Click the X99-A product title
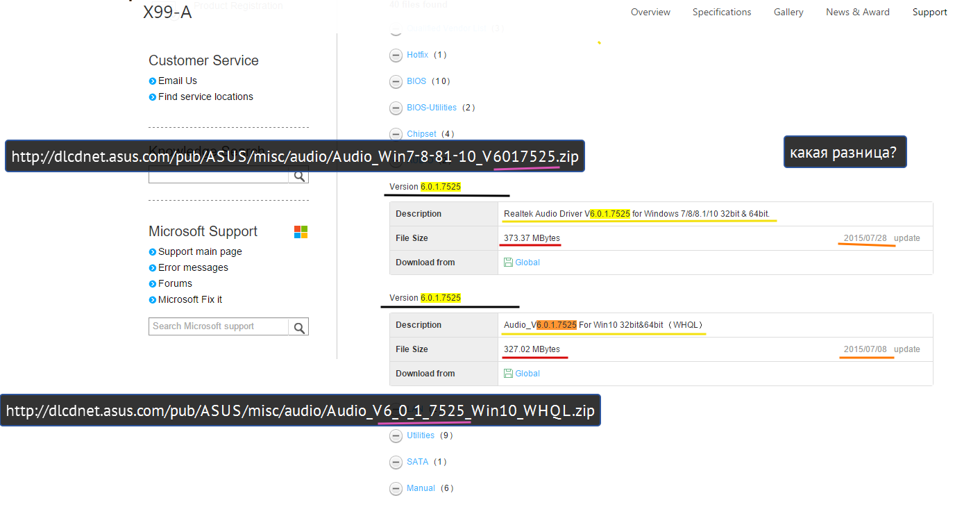980x532 pixels. (167, 13)
